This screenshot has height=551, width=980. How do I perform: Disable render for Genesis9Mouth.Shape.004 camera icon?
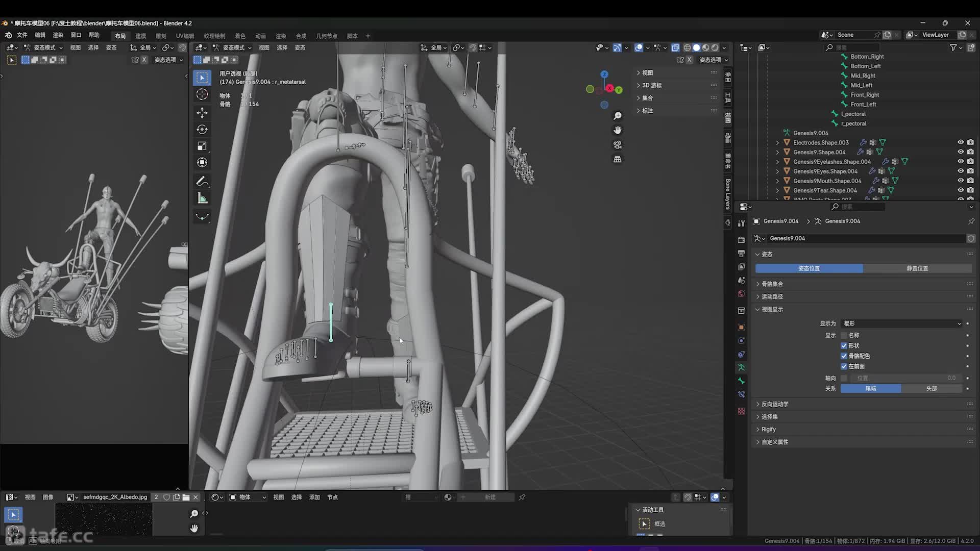pyautogui.click(x=970, y=181)
